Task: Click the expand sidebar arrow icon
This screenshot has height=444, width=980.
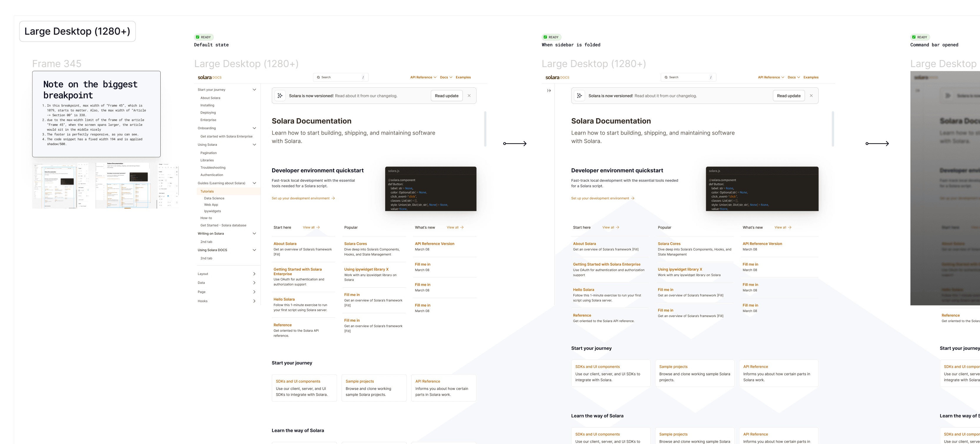Action: click(549, 91)
